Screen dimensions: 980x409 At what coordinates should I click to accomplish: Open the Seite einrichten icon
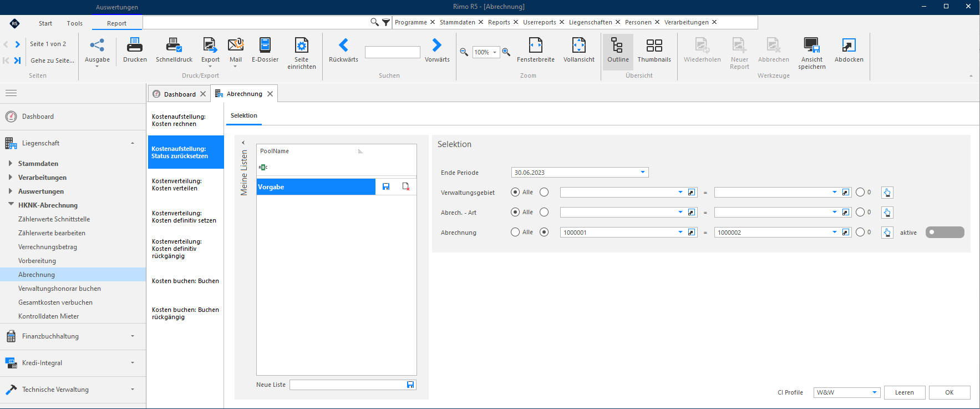[x=302, y=45]
